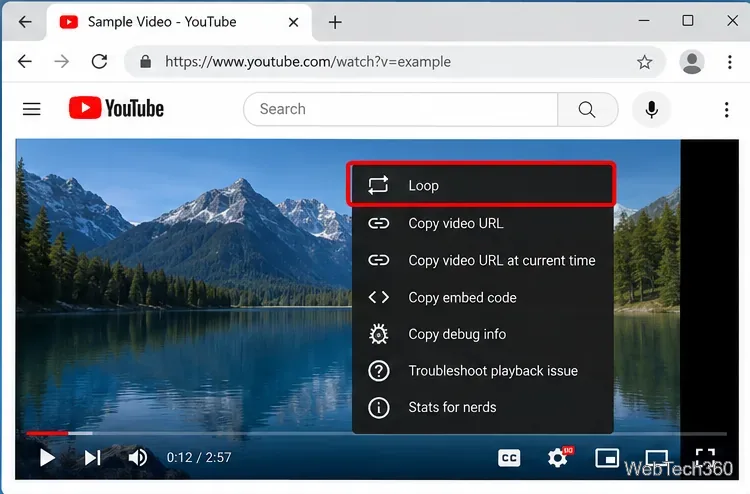This screenshot has height=494, width=750.
Task: Click the address bar URL
Action: point(308,62)
